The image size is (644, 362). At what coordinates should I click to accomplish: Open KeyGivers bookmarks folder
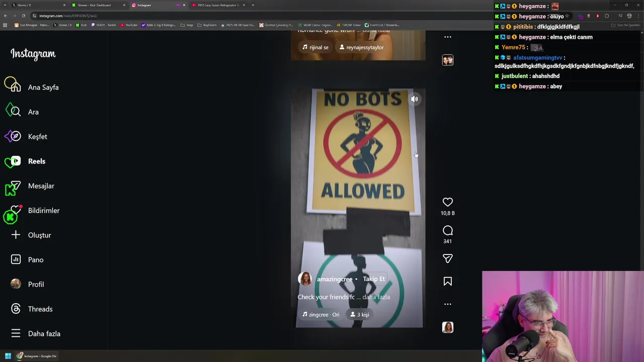207,25
